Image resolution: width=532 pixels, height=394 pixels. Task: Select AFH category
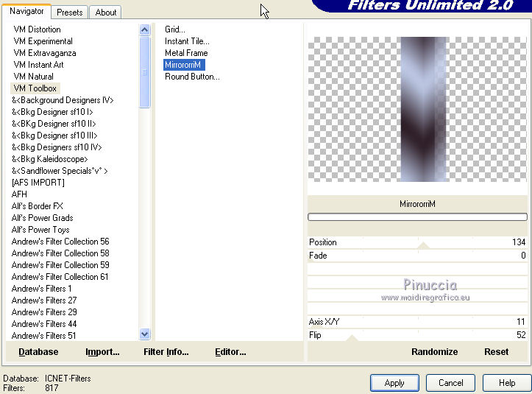click(x=19, y=194)
